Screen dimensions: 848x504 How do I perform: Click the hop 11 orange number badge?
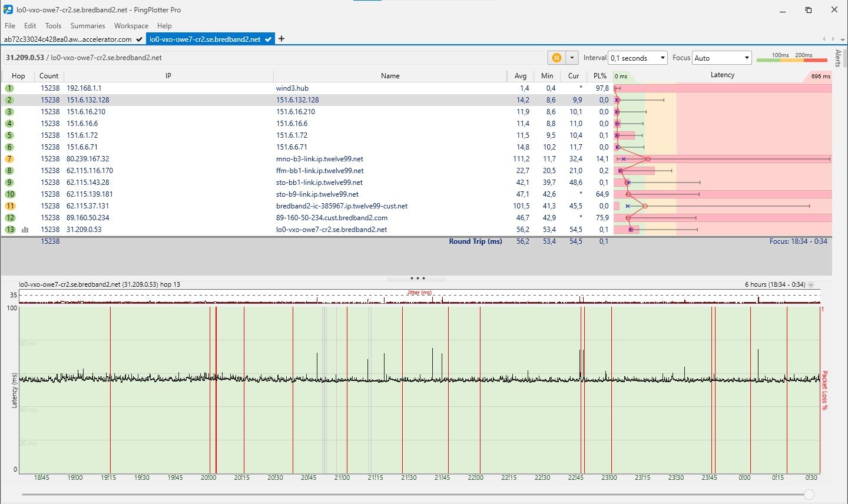pos(10,206)
